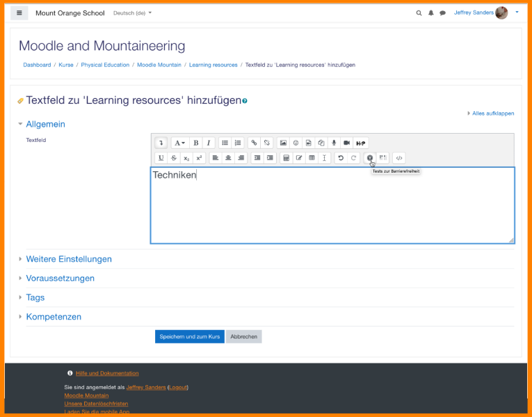532x417 pixels.
Task: Click Mount Orange School site name
Action: click(70, 13)
